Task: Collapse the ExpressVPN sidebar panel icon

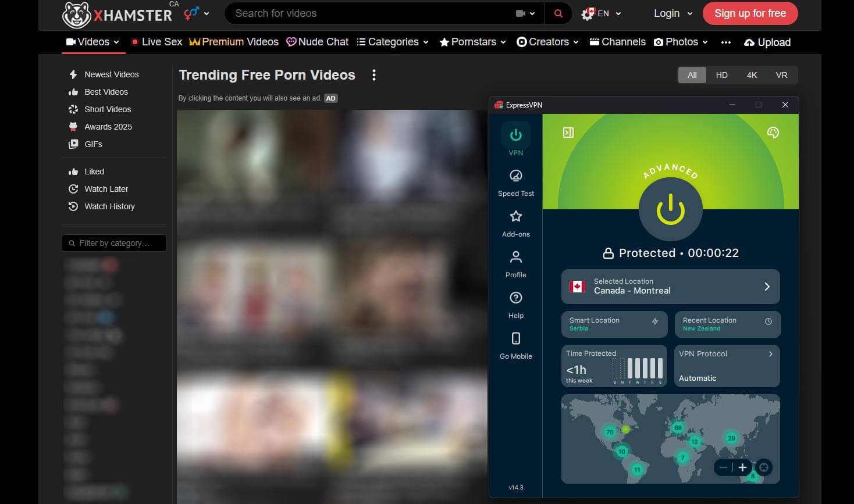Action: pos(568,133)
